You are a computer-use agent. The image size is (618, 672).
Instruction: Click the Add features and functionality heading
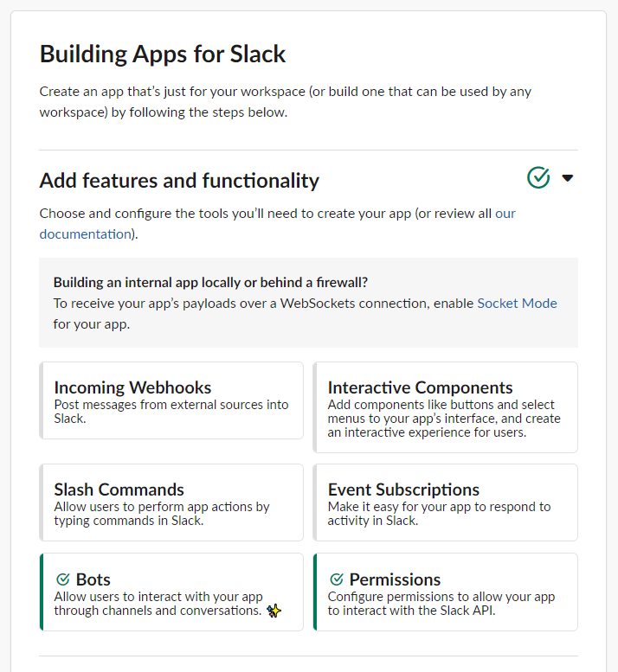click(x=179, y=181)
